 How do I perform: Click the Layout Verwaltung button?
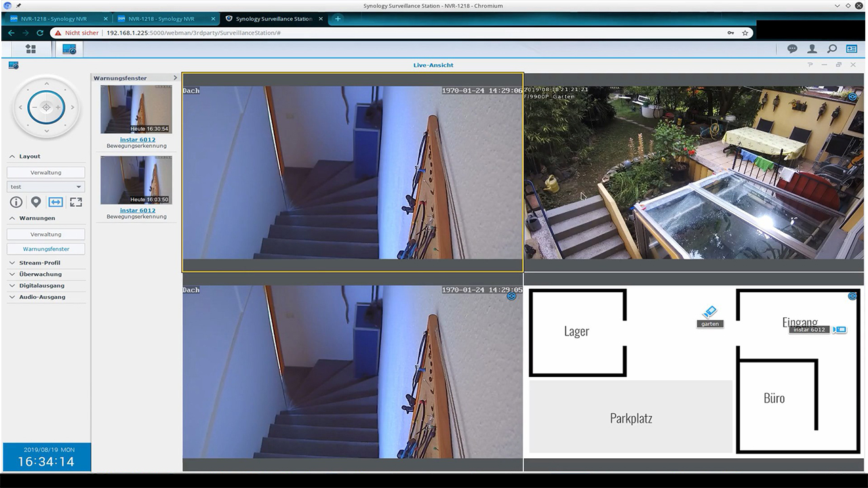tap(46, 173)
